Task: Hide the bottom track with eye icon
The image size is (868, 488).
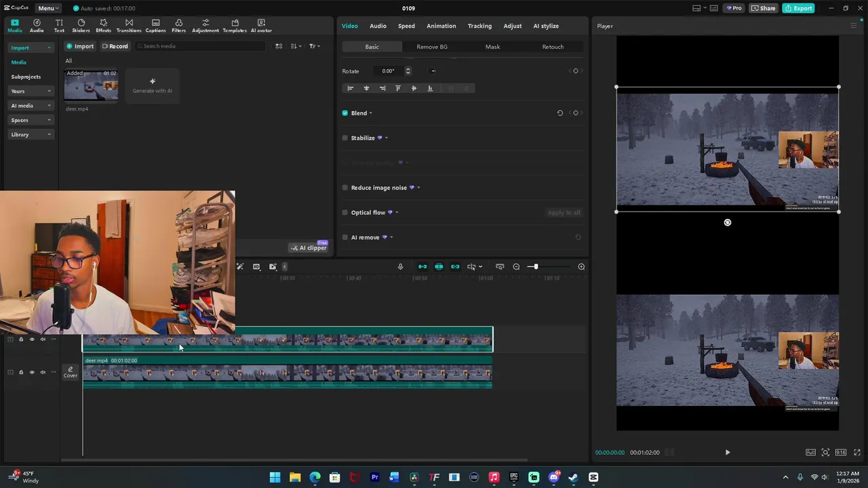Action: click(32, 372)
